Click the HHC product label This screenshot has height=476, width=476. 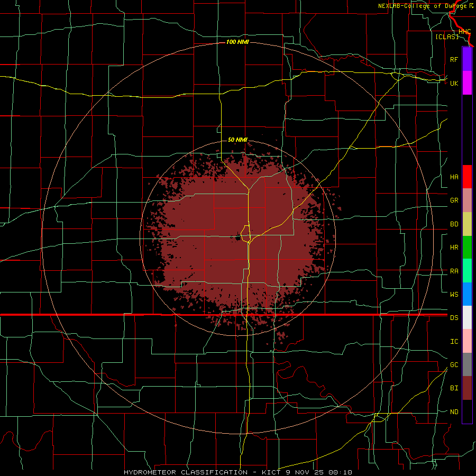(x=464, y=32)
